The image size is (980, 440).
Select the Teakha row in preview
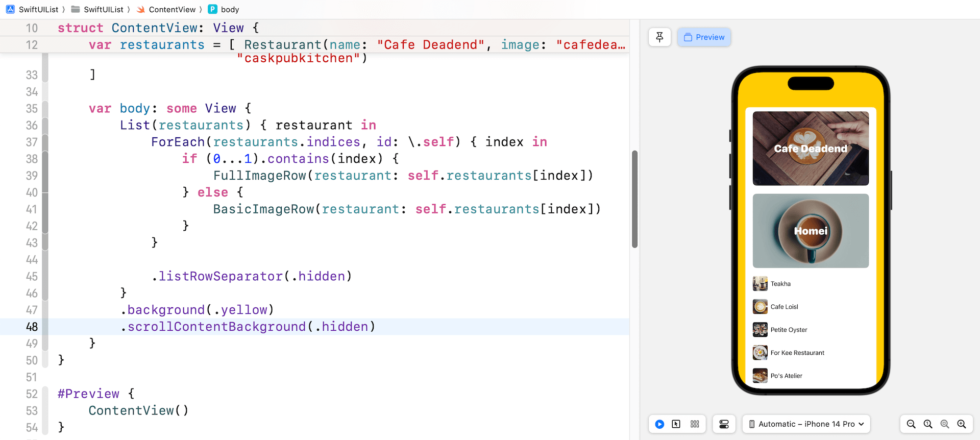[x=811, y=284]
